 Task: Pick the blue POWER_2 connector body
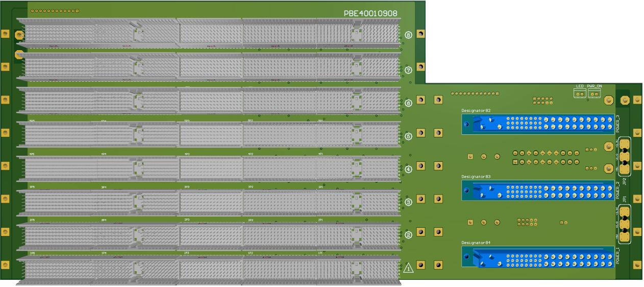(x=538, y=189)
